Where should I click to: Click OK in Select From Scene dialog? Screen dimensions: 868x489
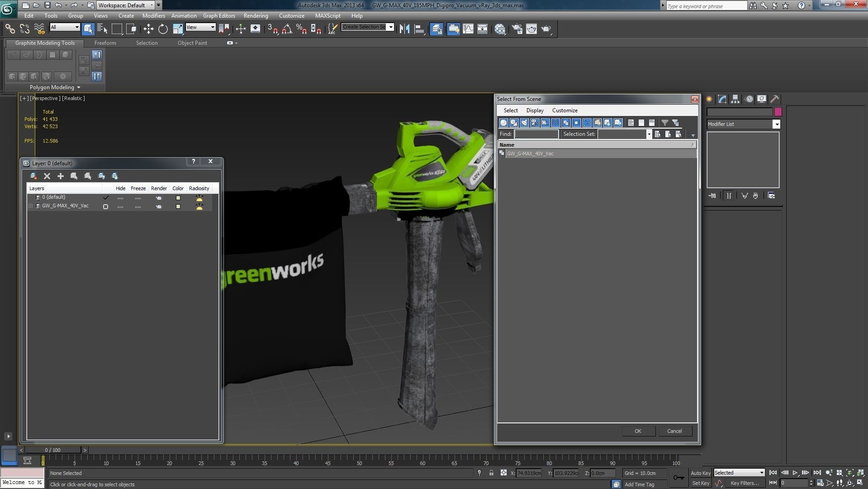click(x=638, y=431)
